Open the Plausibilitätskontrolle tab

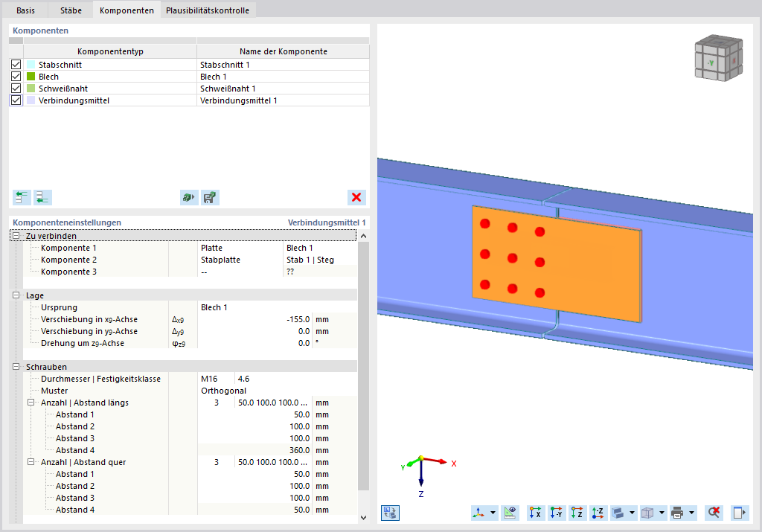208,10
